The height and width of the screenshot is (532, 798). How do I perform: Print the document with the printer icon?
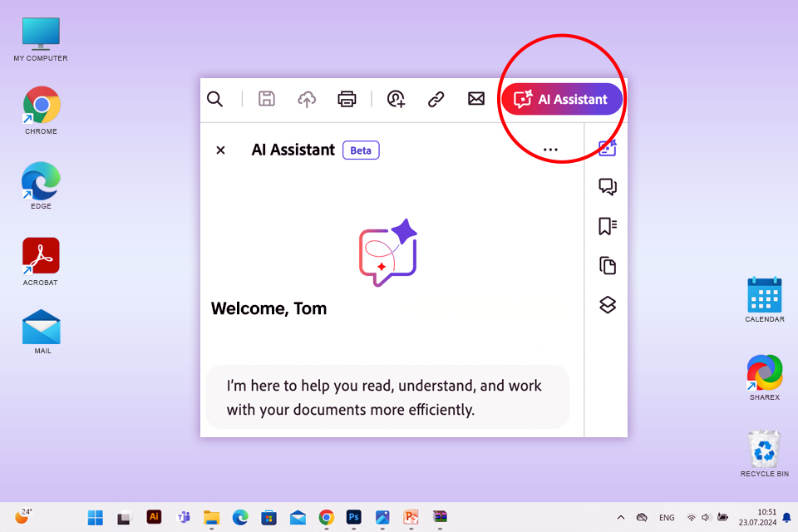click(x=347, y=99)
